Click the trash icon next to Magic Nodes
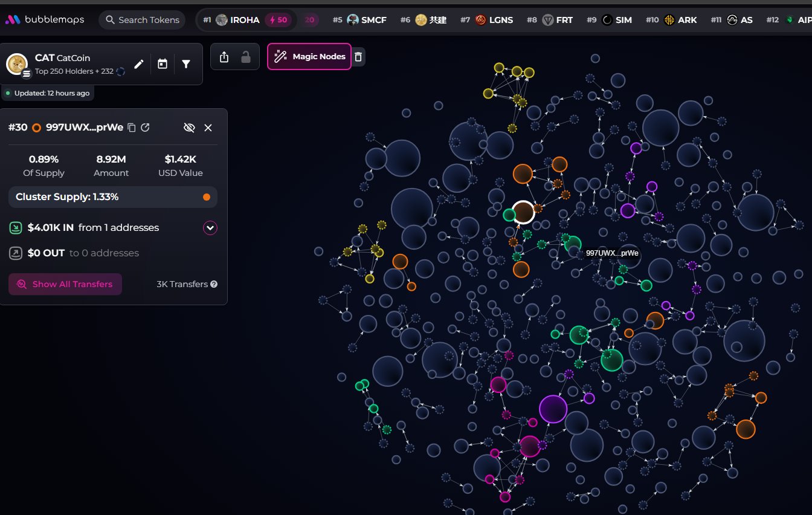The height and width of the screenshot is (515, 812). point(358,57)
